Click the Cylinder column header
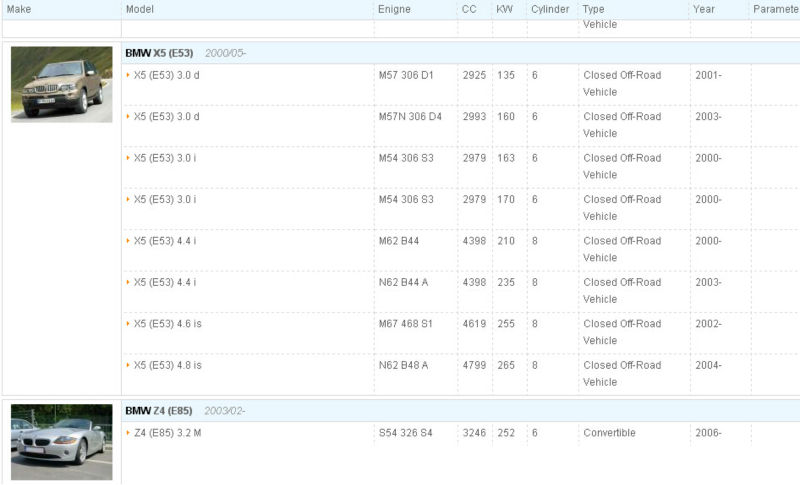This screenshot has height=485, width=800. pos(550,9)
